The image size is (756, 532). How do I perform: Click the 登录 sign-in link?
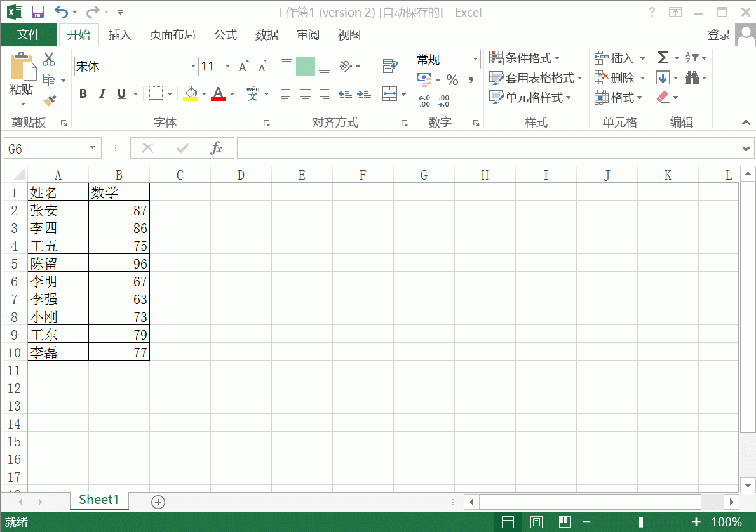(719, 35)
